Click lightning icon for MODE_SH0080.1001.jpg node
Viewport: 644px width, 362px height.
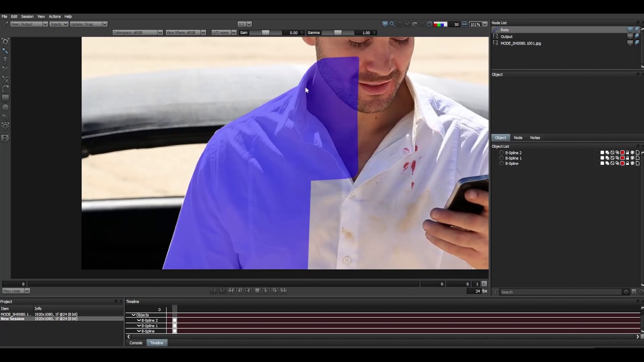coord(637,43)
